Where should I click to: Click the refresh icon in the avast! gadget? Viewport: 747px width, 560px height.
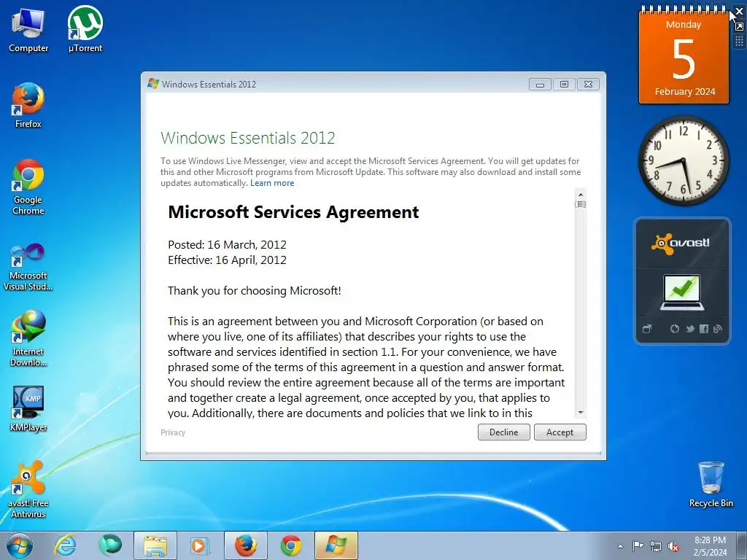[675, 329]
